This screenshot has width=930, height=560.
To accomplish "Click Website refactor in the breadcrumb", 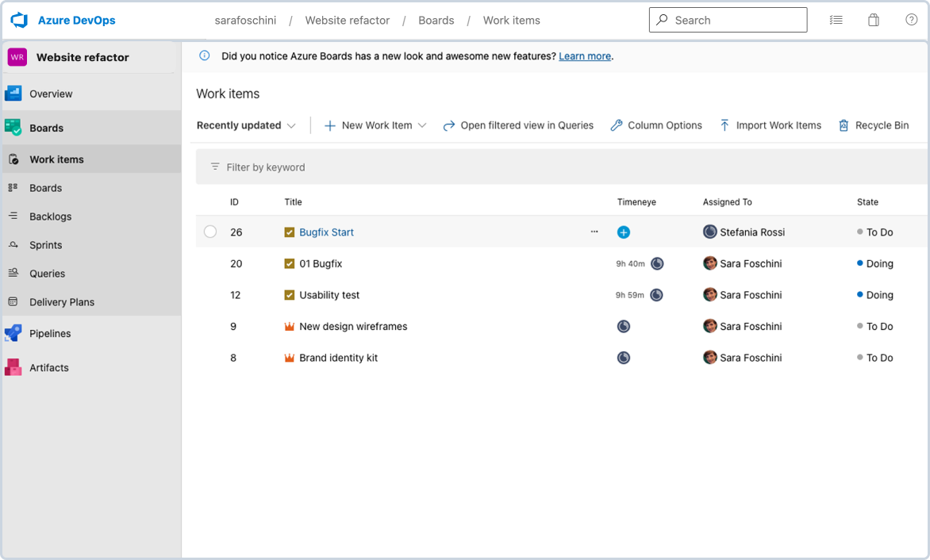I will [348, 20].
